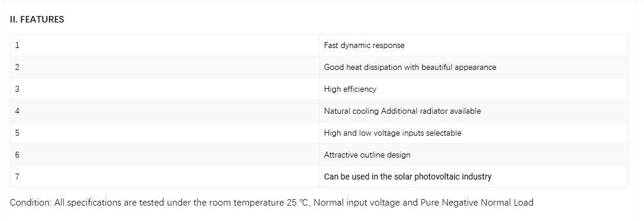The height and width of the screenshot is (221, 644).
Task: Click the High efficiency cell
Action: coord(474,89)
